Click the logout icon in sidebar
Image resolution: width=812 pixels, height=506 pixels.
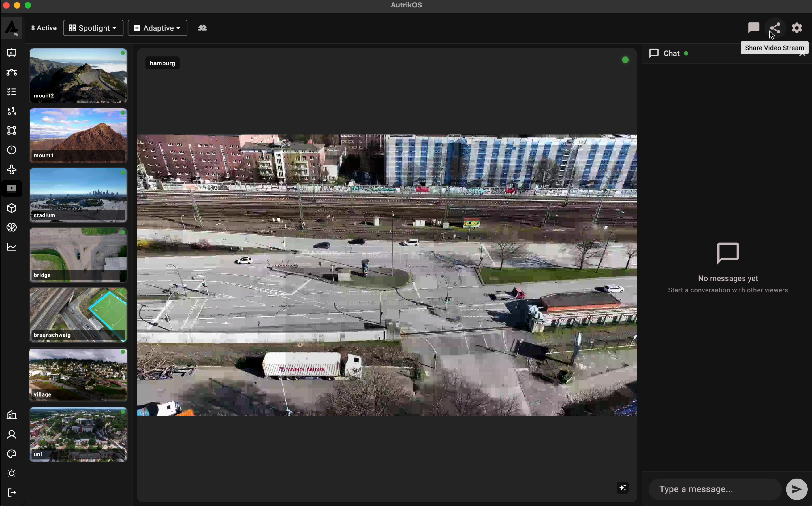[12, 493]
